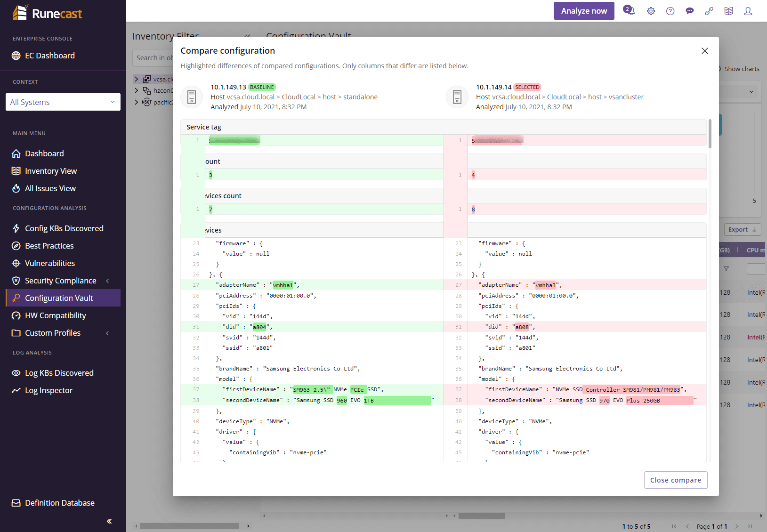Click the selected host 10.1.149.14 icon
The image size is (767, 532).
[457, 97]
